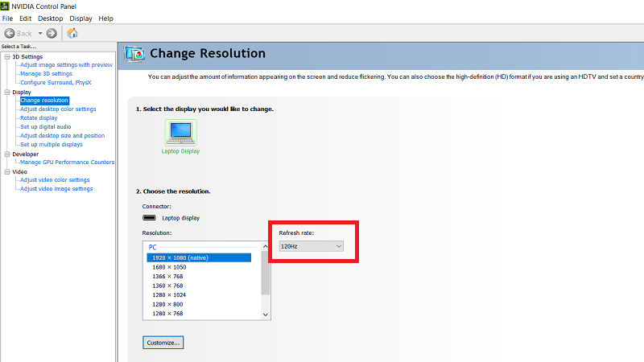The image size is (644, 362).
Task: Open Manage 3D settings
Action: [x=46, y=74]
